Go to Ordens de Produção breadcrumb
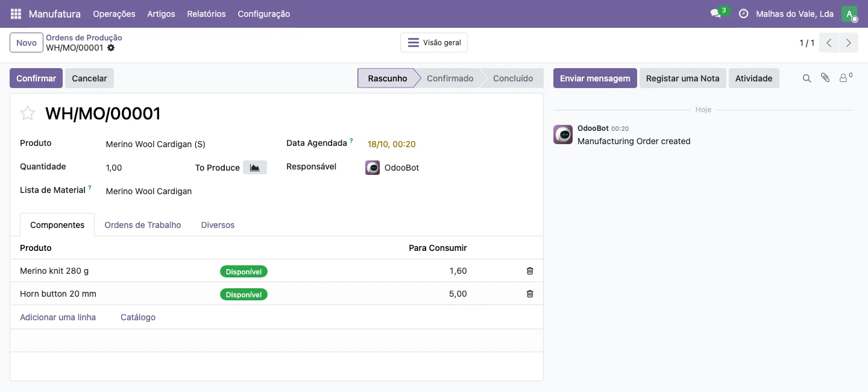 [84, 37]
